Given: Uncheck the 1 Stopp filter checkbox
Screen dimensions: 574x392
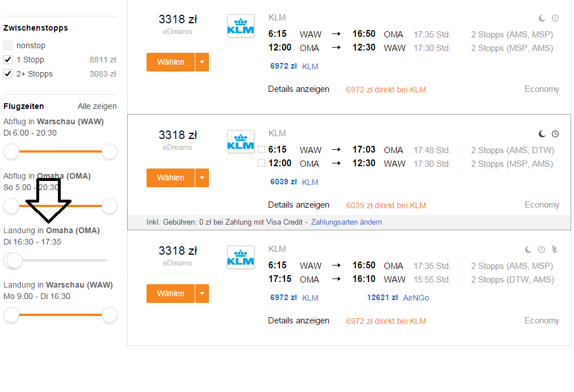Looking at the screenshot, I should click(8, 60).
